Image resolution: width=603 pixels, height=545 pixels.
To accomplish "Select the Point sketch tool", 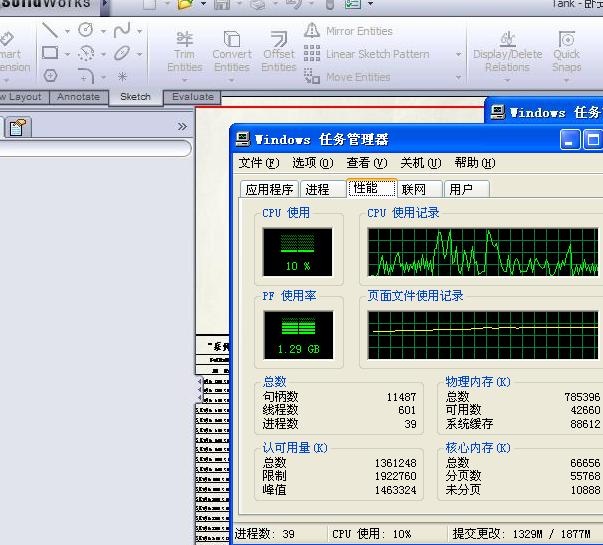I will click(122, 77).
